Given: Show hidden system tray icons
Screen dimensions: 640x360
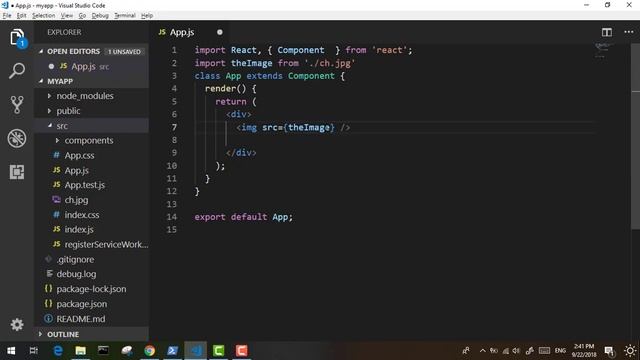Looking at the screenshot, I should click(x=482, y=351).
